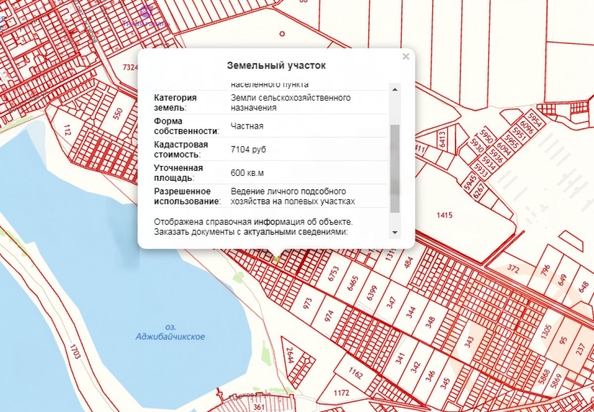
Task: Click the Кадастровая стоимость label
Action: point(181,150)
